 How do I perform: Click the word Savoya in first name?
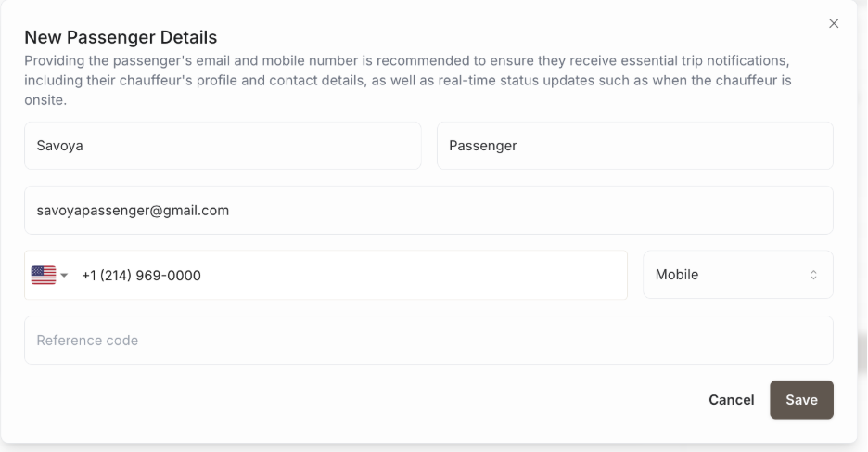click(x=59, y=146)
